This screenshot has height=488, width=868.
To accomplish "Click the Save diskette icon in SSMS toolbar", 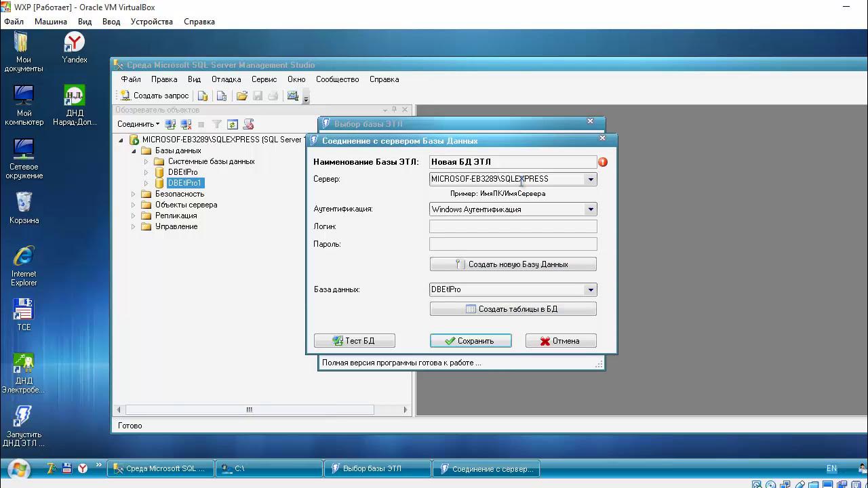I will [258, 96].
